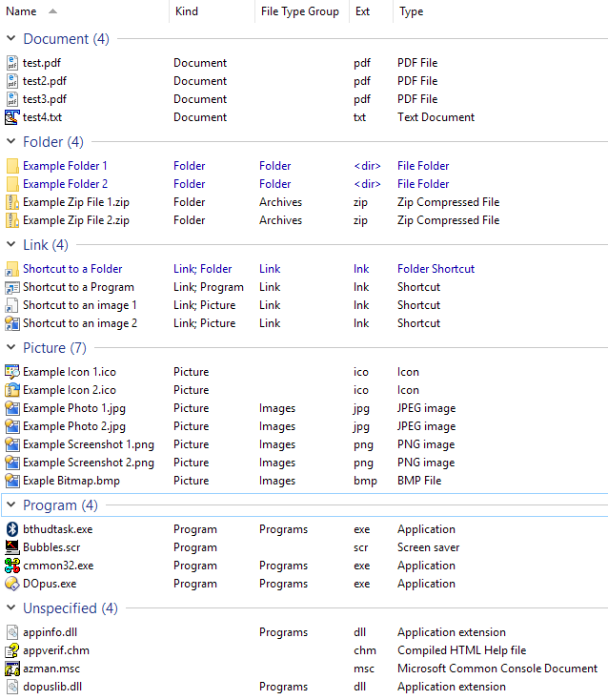Click the 'Text Document' type cell
Viewport: 608px width, 700px height.
436,117
